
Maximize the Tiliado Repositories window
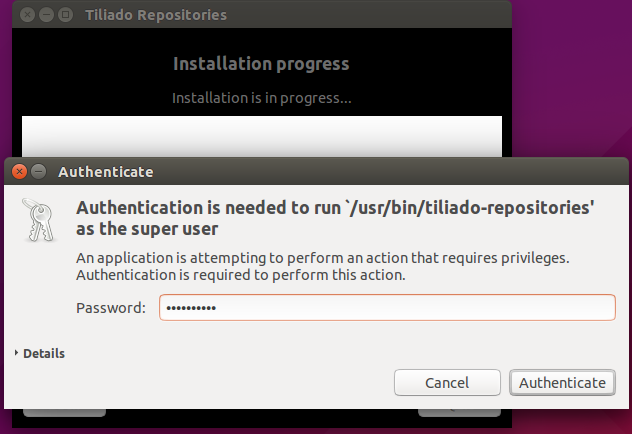[x=65, y=15]
